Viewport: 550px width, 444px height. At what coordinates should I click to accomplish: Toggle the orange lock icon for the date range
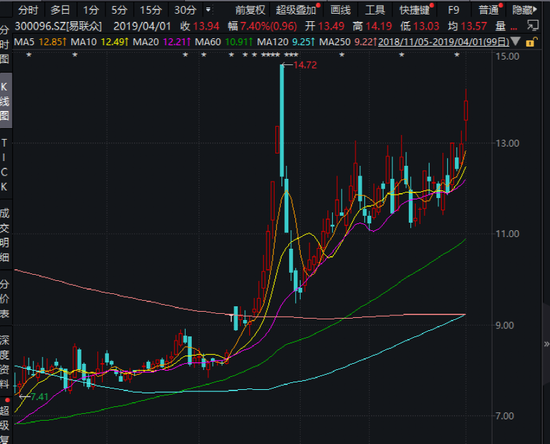point(530,42)
